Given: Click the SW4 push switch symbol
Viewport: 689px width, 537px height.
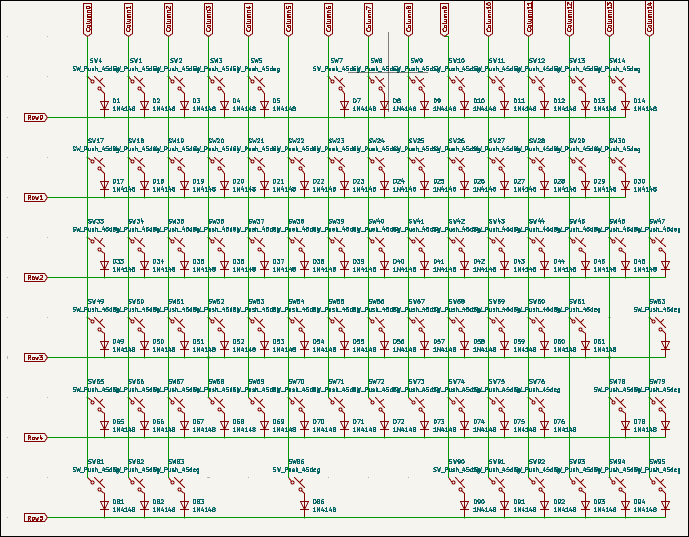Looking at the screenshot, I should 97,85.
